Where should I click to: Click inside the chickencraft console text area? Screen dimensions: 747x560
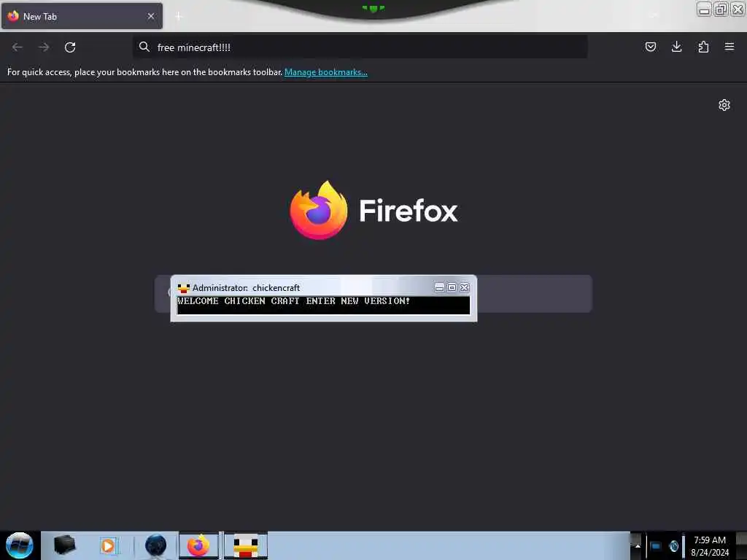pos(323,306)
